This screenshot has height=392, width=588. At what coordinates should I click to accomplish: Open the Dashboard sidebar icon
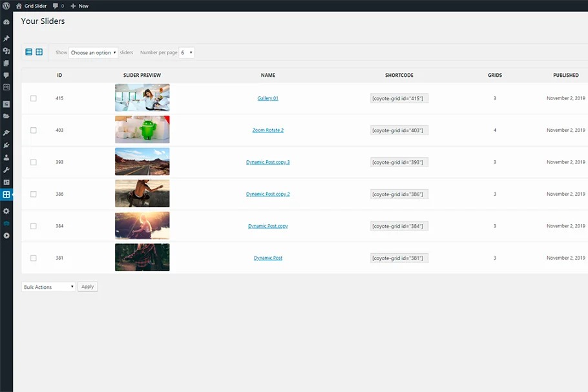pyautogui.click(x=6, y=22)
